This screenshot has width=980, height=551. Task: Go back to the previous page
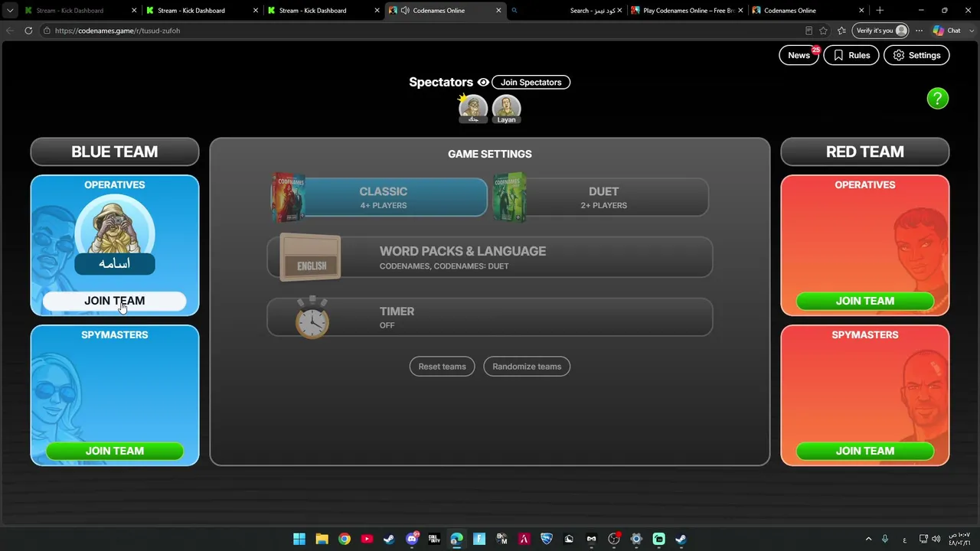pyautogui.click(x=10, y=31)
